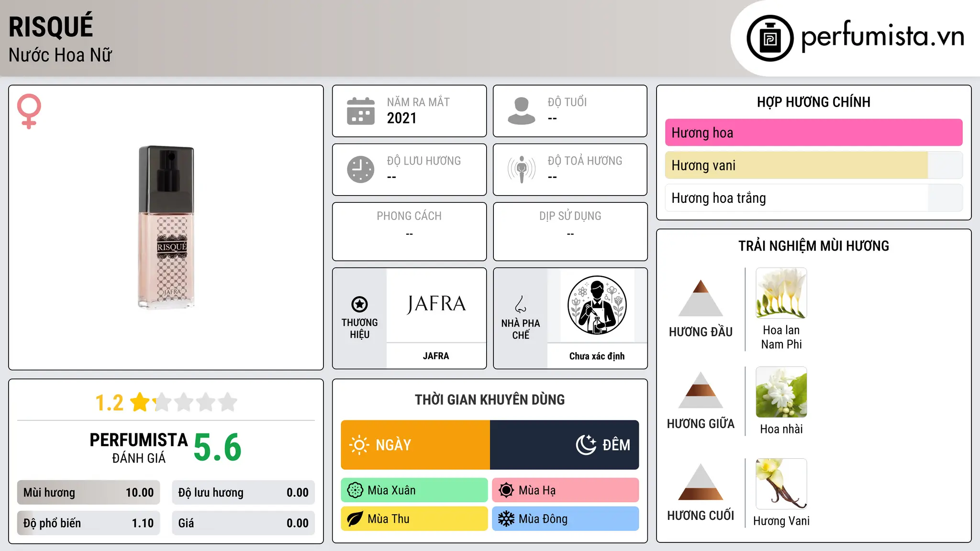Click the flower icon for Mùa Xuân
Image resolution: width=980 pixels, height=551 pixels.
click(355, 490)
